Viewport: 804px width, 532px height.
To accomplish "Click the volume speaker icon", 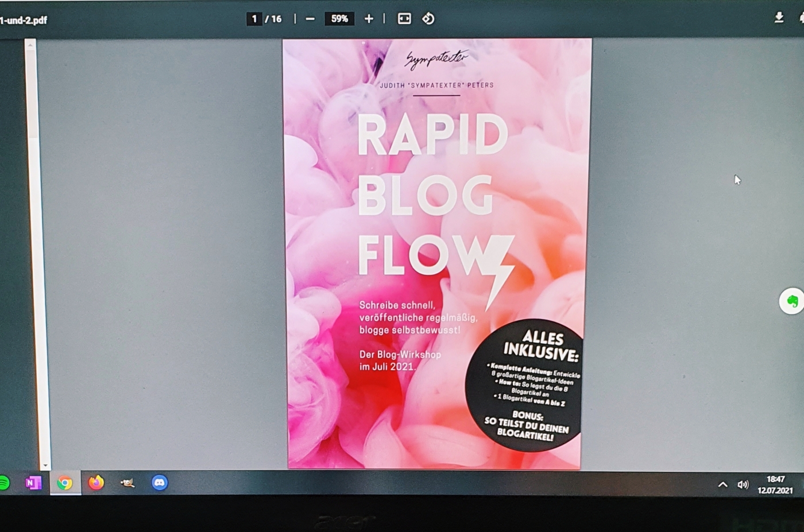I will point(743,485).
